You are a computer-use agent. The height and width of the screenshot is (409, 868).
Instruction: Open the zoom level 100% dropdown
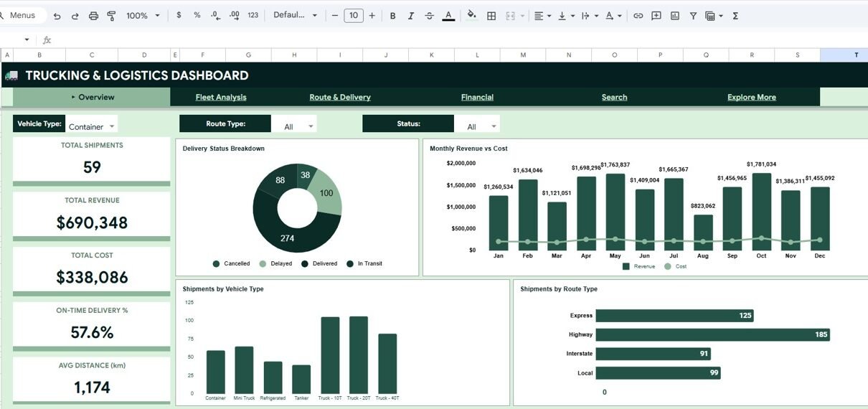point(143,16)
